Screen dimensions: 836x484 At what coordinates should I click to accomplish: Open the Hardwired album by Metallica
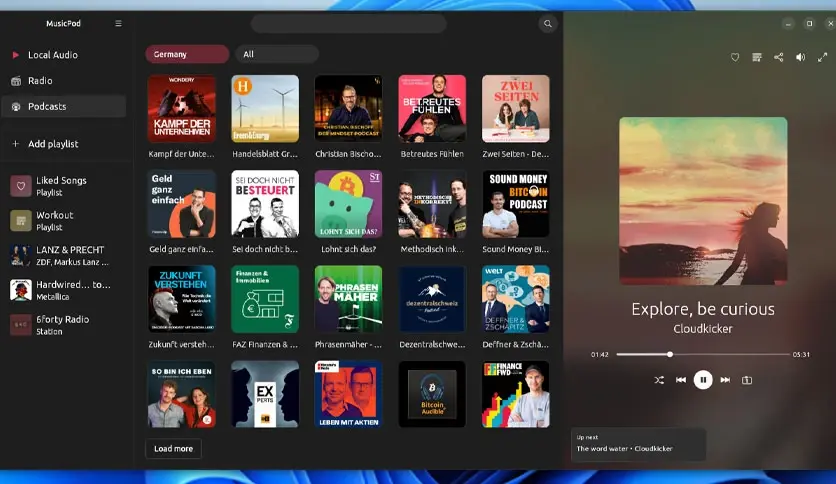click(64, 290)
